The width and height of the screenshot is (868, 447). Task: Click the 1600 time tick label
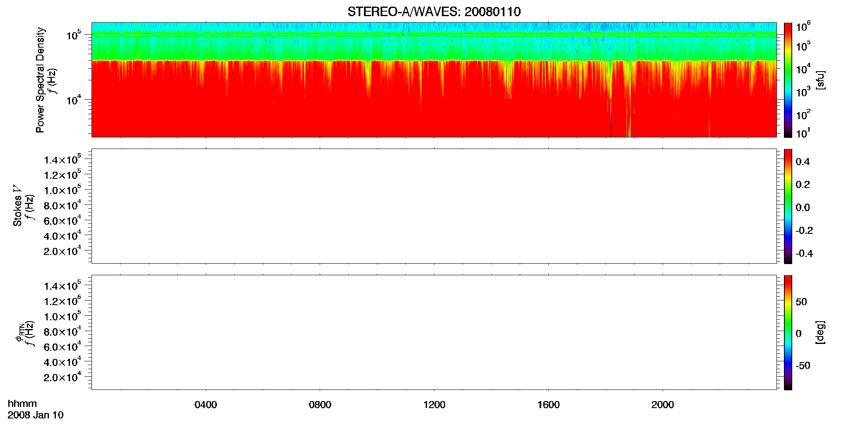[x=548, y=404]
